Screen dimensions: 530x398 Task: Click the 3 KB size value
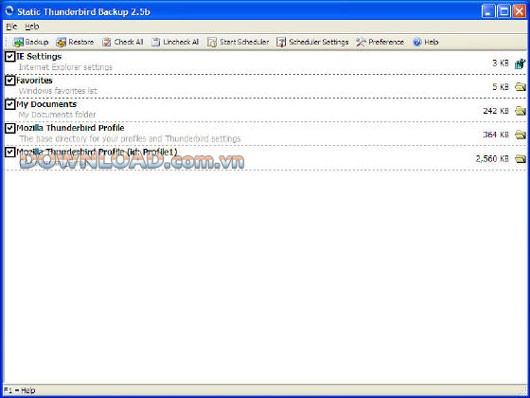[x=500, y=63]
